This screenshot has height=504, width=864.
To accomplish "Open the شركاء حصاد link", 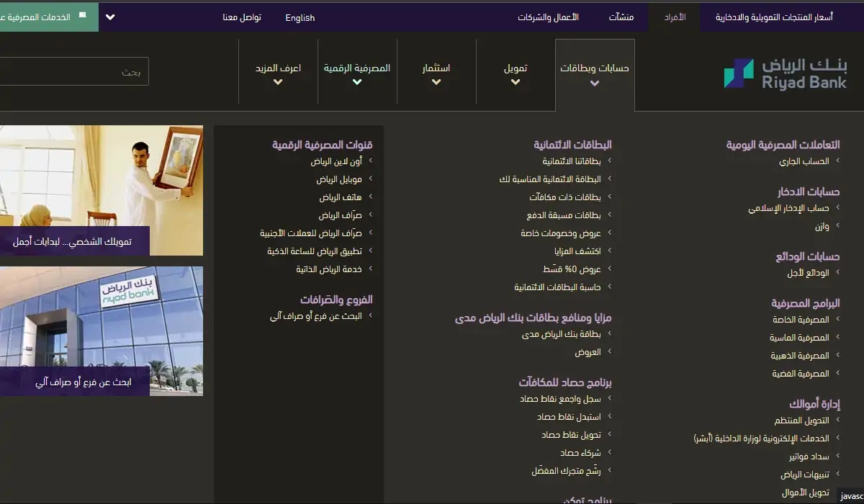I will pyautogui.click(x=580, y=453).
